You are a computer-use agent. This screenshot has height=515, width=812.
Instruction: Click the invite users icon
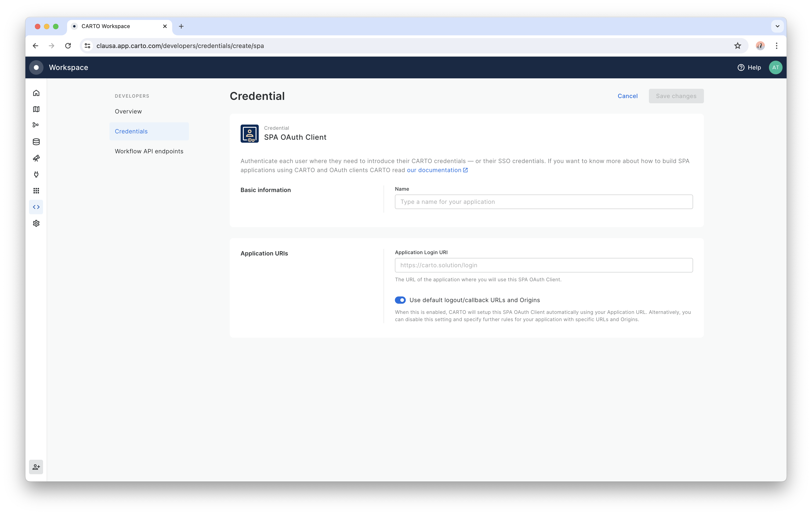coord(36,467)
